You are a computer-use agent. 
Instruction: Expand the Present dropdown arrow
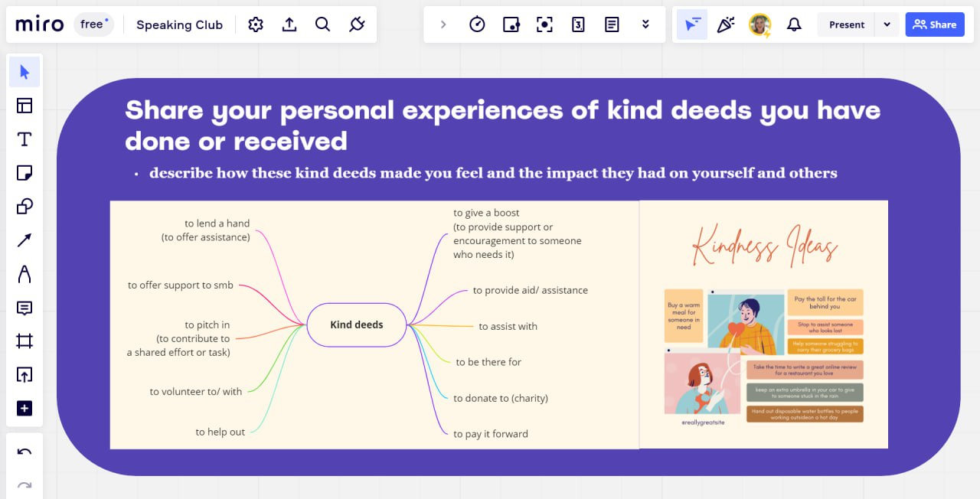pyautogui.click(x=887, y=24)
